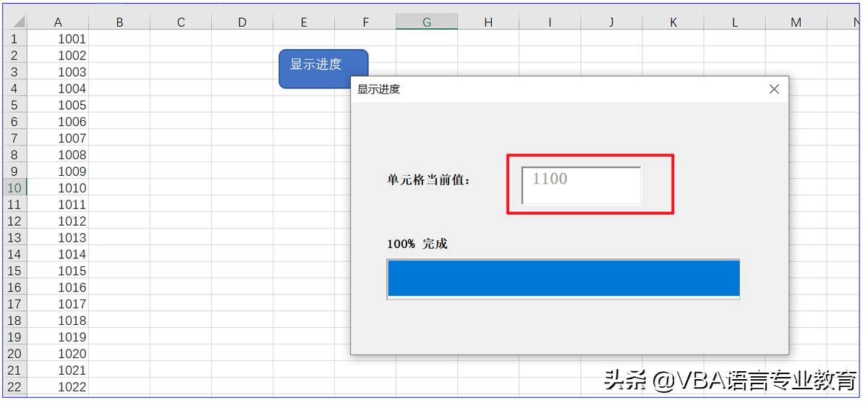868x403 pixels.
Task: Click cell containing 1010
Action: click(58, 188)
